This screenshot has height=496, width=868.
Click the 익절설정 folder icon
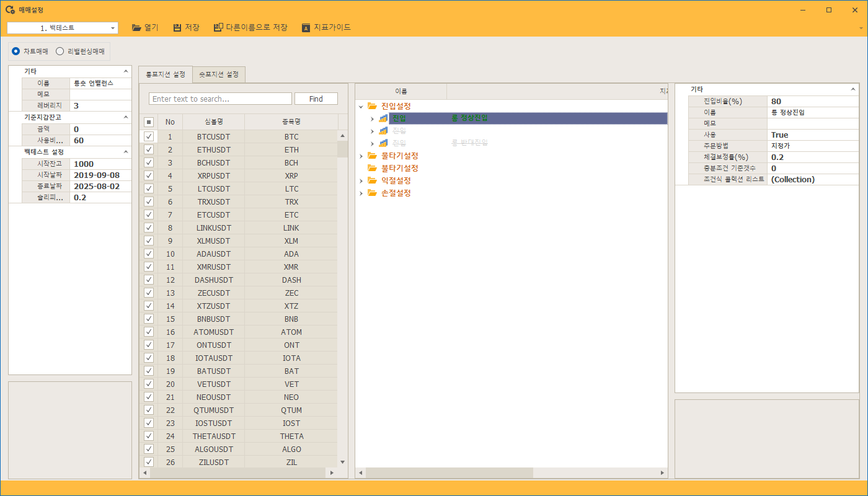pyautogui.click(x=372, y=180)
